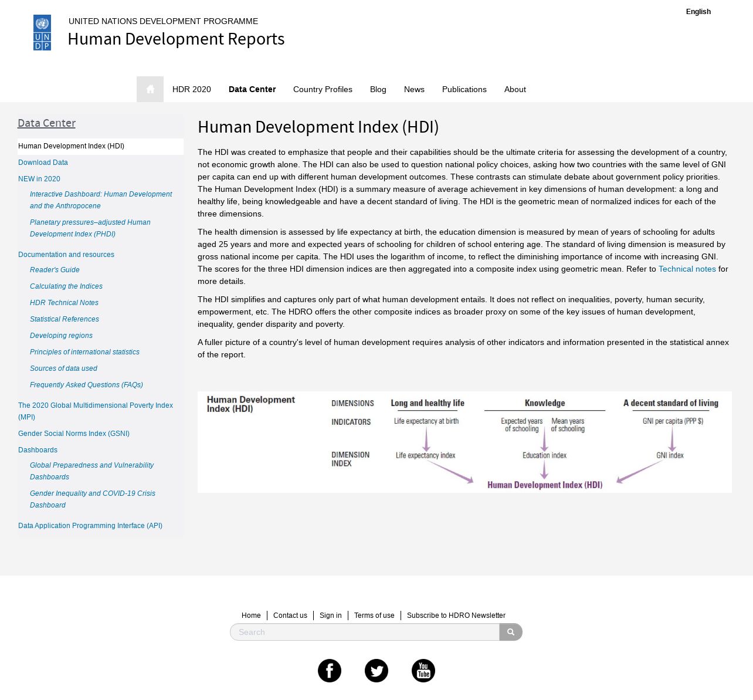Click the footer Home link
Viewport: 753px width, 700px height.
click(x=251, y=616)
